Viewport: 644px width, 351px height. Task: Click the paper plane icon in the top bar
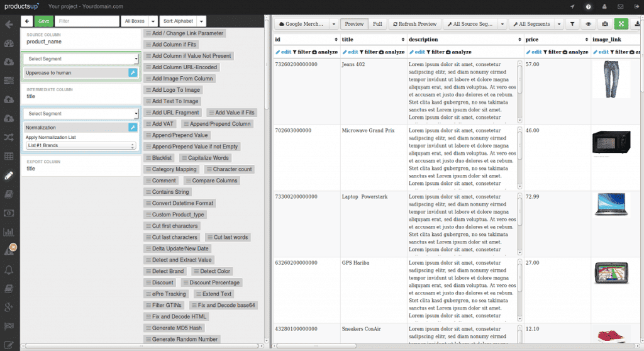coord(572,6)
